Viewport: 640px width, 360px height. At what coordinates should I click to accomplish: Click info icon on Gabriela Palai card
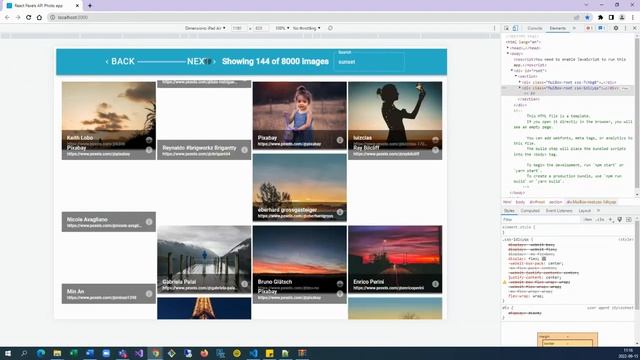(244, 284)
